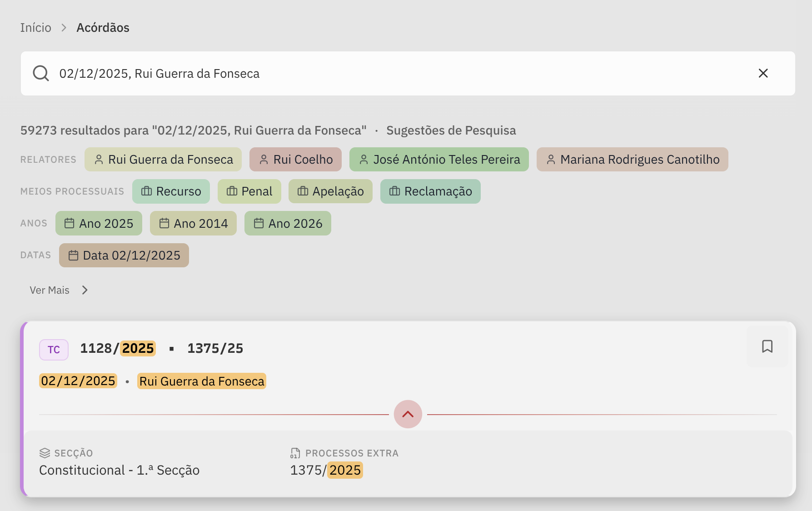Choose the Reclamação filter chip
The height and width of the screenshot is (511, 812).
coord(430,191)
